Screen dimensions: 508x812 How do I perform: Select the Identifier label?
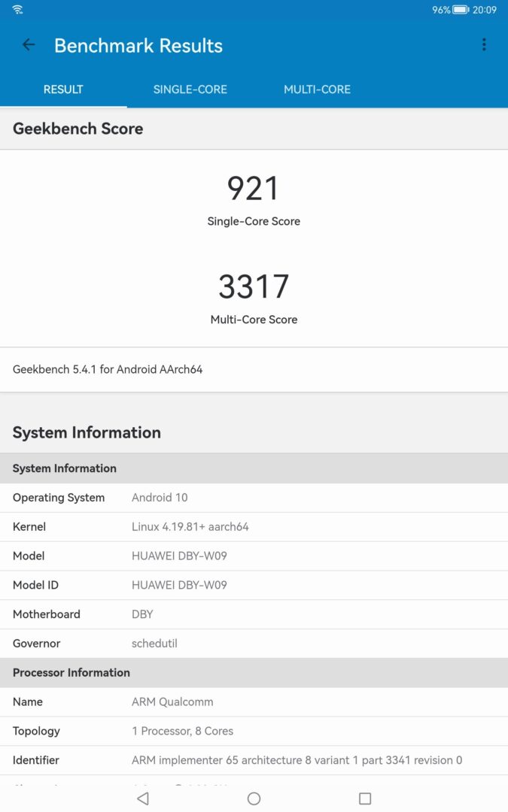pyautogui.click(x=36, y=760)
